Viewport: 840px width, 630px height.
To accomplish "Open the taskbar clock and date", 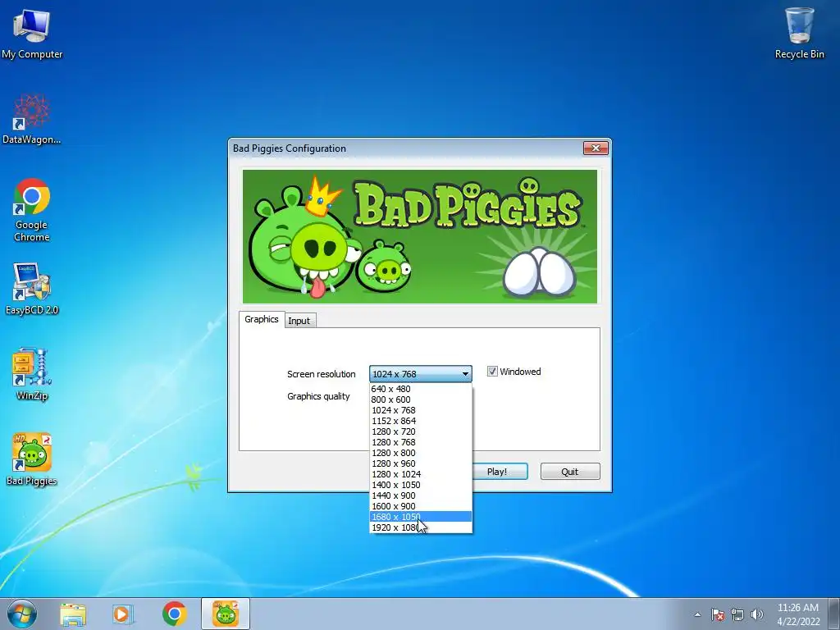I will (x=798, y=614).
